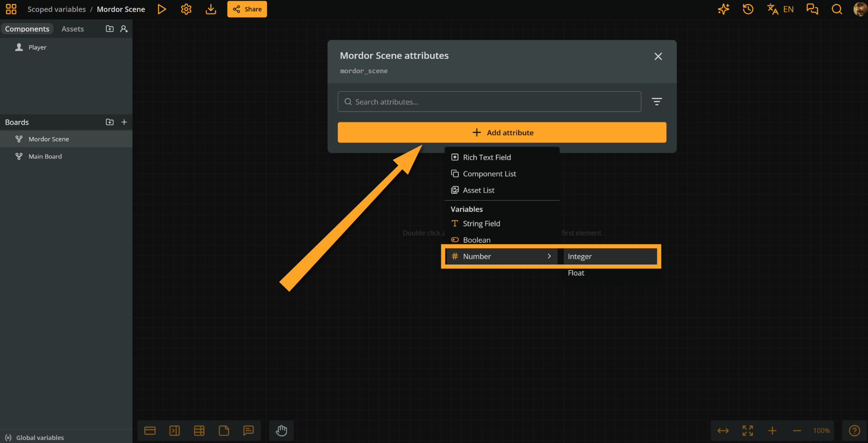The image size is (868, 443).
Task: Choose Rich Text Field from the menu
Action: (x=502, y=157)
